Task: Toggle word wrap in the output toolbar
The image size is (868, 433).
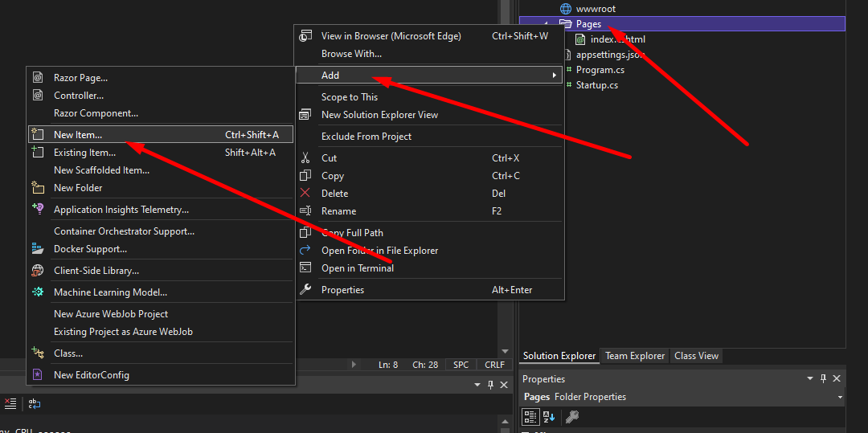Action: (x=35, y=404)
